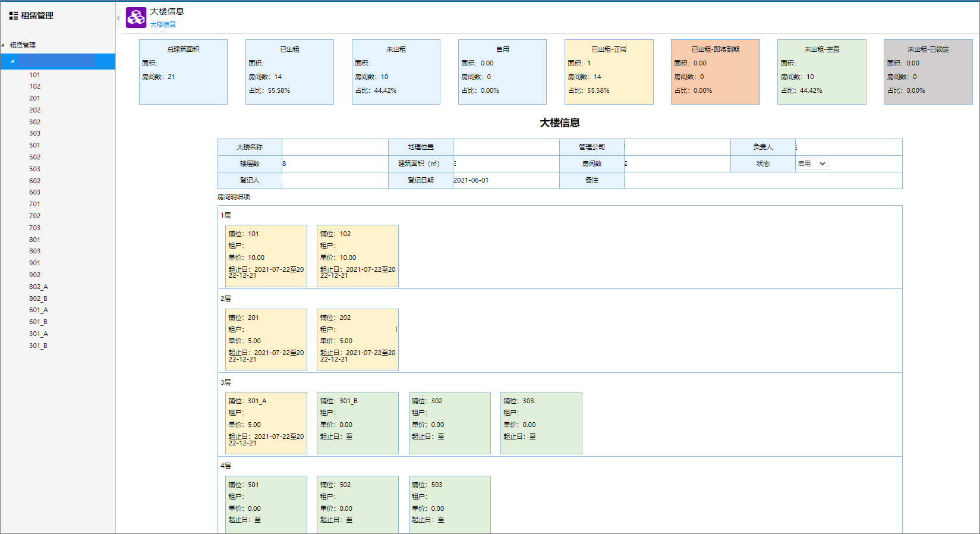Collapse the left sidebar with arrow handle

[x=118, y=18]
